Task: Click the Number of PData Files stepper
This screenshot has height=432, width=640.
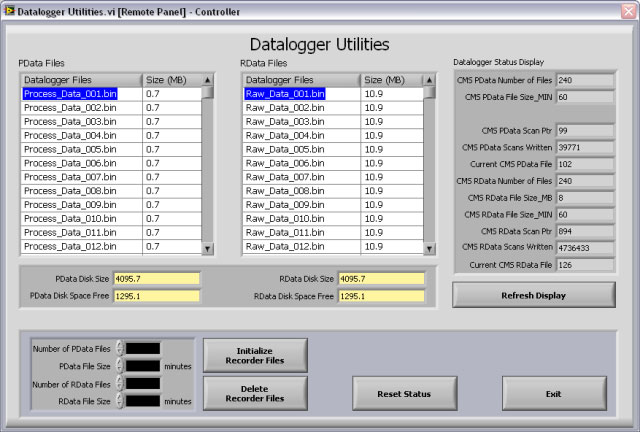Action: pos(120,348)
